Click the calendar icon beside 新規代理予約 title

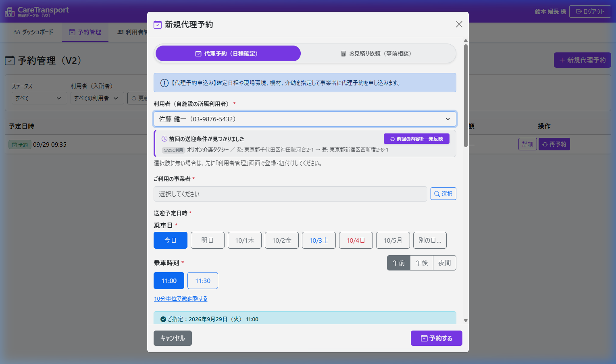(158, 25)
